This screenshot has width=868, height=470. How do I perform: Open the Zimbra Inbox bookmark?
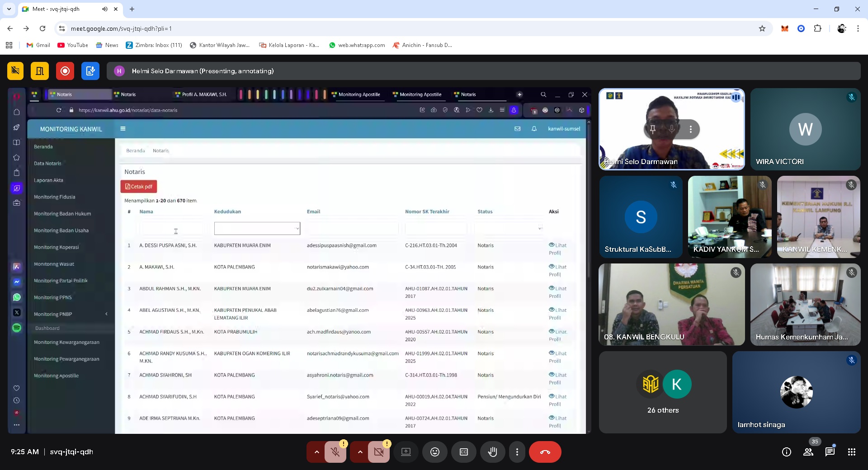(x=154, y=45)
